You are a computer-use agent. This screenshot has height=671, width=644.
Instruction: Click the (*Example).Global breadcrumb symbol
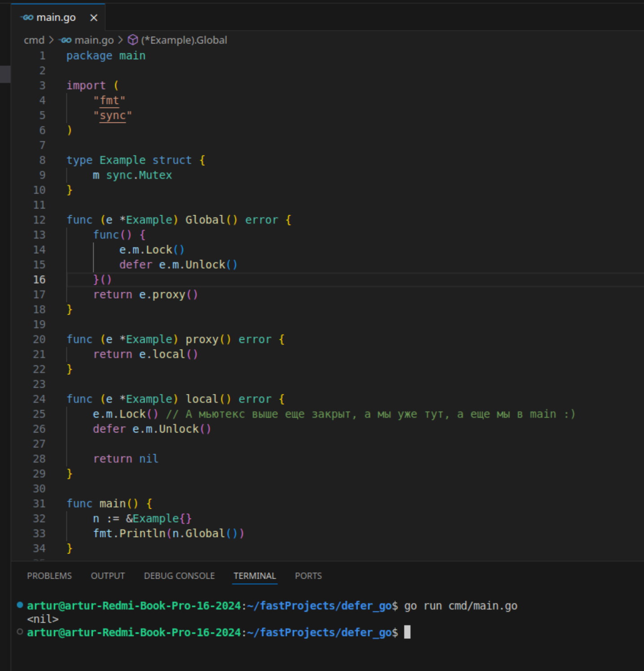(x=184, y=40)
